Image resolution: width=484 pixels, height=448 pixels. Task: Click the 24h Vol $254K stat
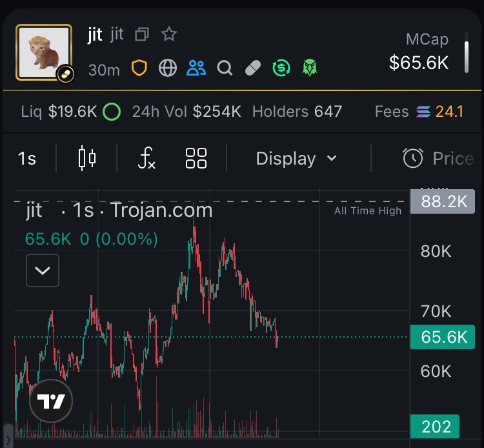coord(187,112)
